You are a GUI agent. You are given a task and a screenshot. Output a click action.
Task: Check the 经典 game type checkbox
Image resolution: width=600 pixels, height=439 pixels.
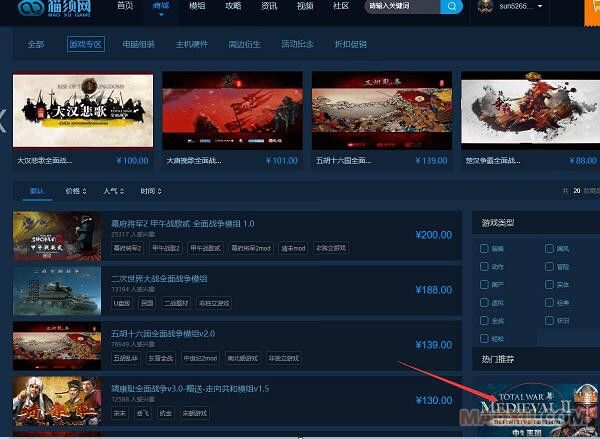550,303
